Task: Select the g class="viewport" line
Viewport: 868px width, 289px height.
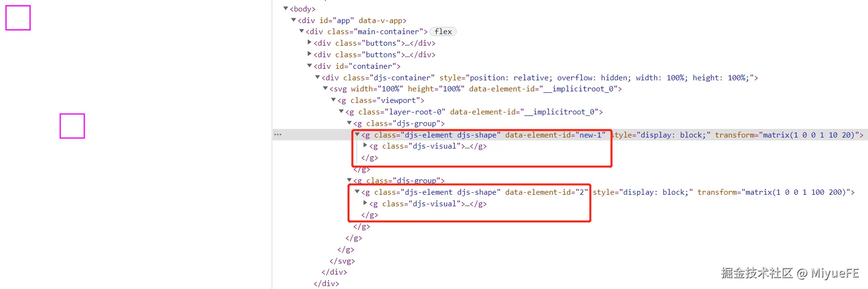Action: coord(381,101)
